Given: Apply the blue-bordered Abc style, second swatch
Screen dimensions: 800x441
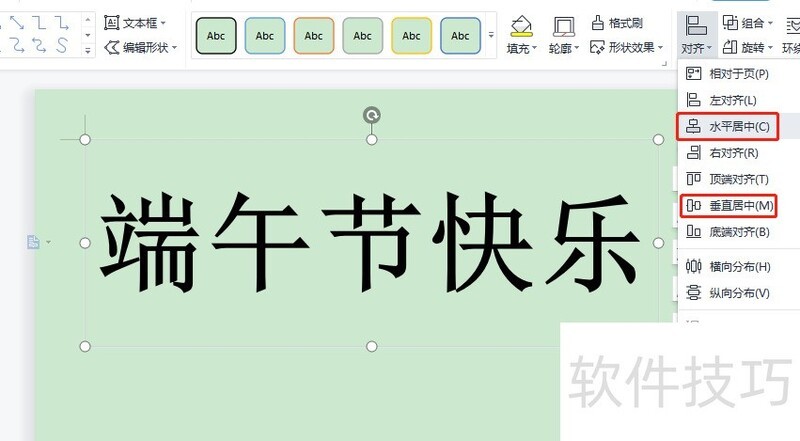Looking at the screenshot, I should (265, 36).
